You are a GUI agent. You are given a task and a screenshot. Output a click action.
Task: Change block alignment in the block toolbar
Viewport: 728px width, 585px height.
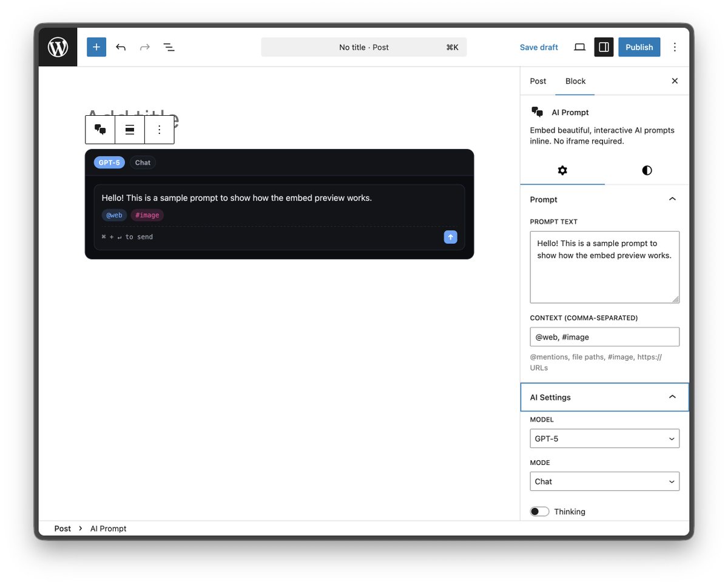click(x=129, y=129)
